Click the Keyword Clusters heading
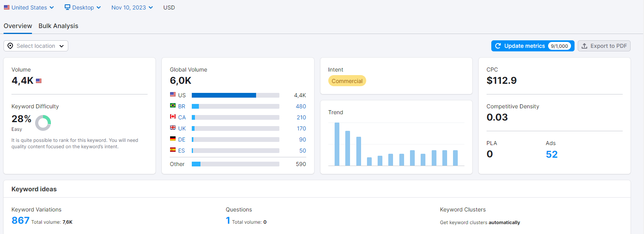 [463, 209]
